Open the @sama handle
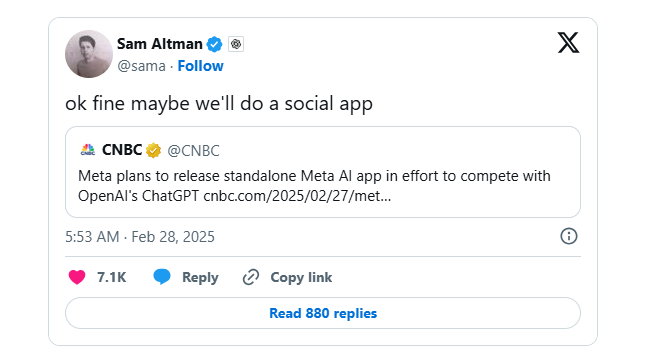This screenshot has width=652, height=360. pos(141,66)
